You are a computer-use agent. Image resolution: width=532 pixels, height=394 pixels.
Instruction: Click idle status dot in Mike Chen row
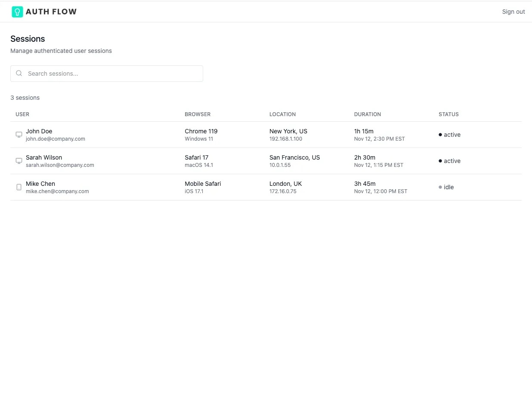[440, 187]
